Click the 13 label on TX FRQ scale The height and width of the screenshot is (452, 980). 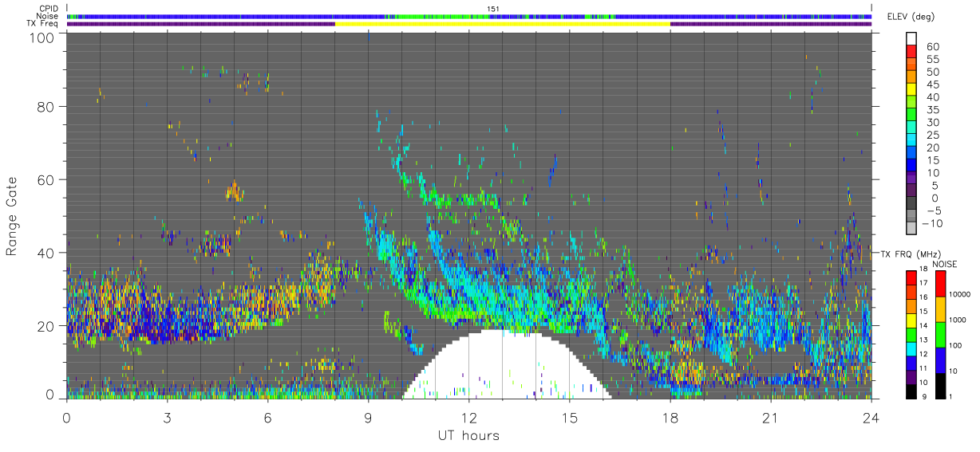923,339
